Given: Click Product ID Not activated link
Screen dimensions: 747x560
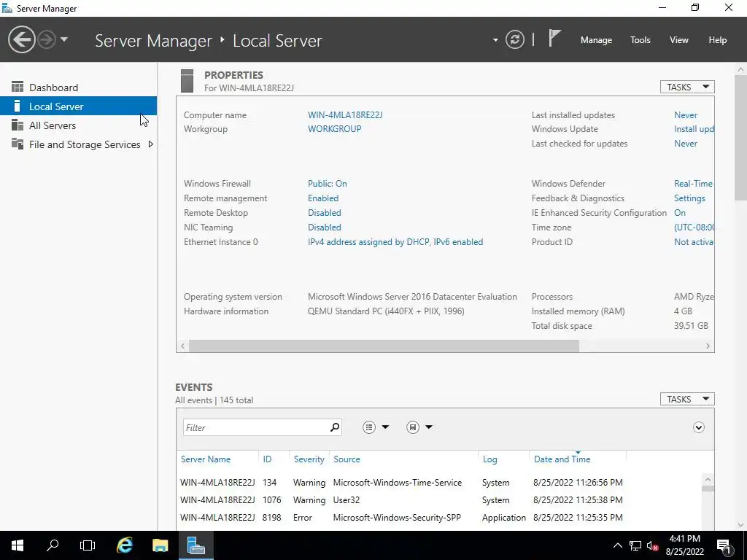Looking at the screenshot, I should point(694,242).
